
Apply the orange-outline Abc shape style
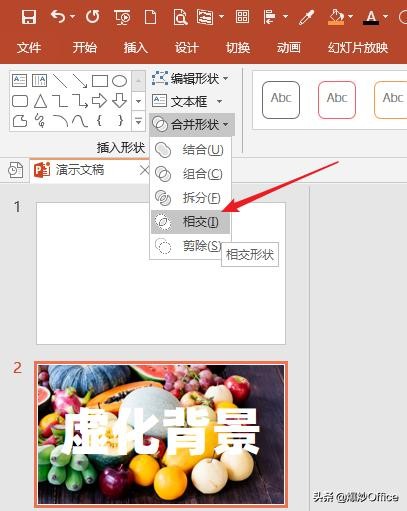pyautogui.click(x=391, y=100)
